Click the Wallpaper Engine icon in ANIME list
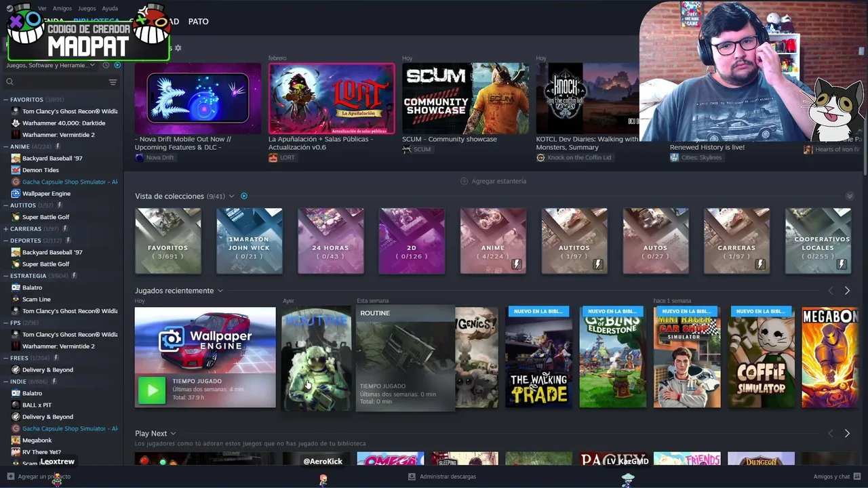Viewport: 868px width, 488px height. [16, 193]
